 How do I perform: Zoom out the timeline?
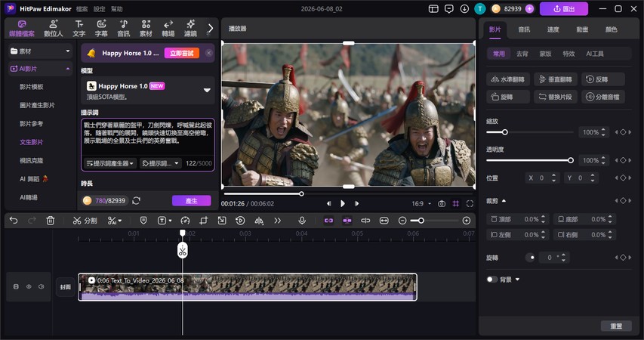(402, 221)
